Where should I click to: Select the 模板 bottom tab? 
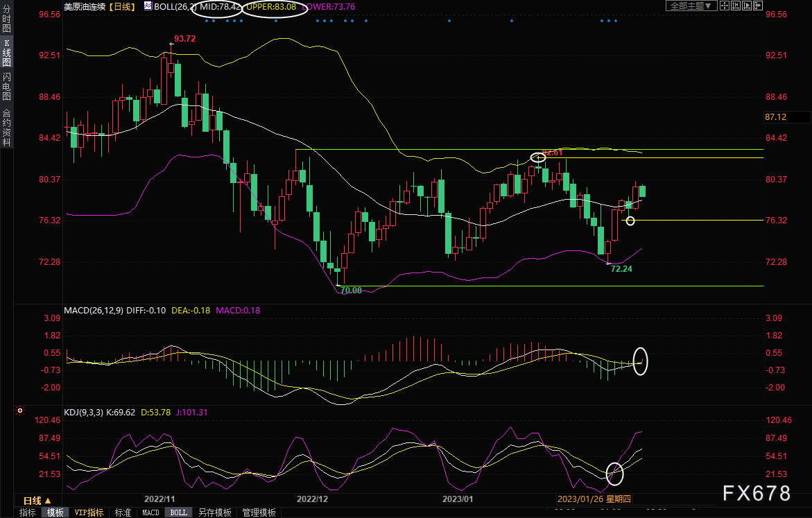click(x=55, y=512)
